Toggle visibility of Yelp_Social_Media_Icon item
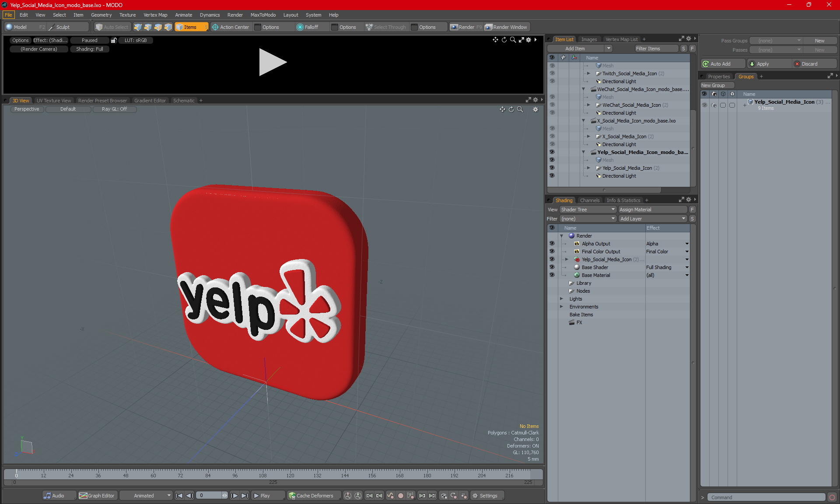Viewport: 840px width, 504px height. pyautogui.click(x=552, y=168)
